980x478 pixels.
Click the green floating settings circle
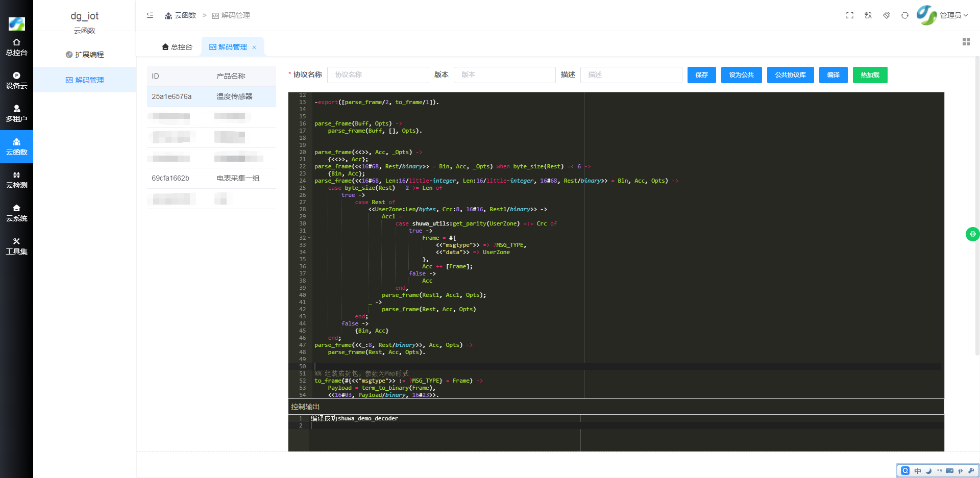[x=972, y=234]
